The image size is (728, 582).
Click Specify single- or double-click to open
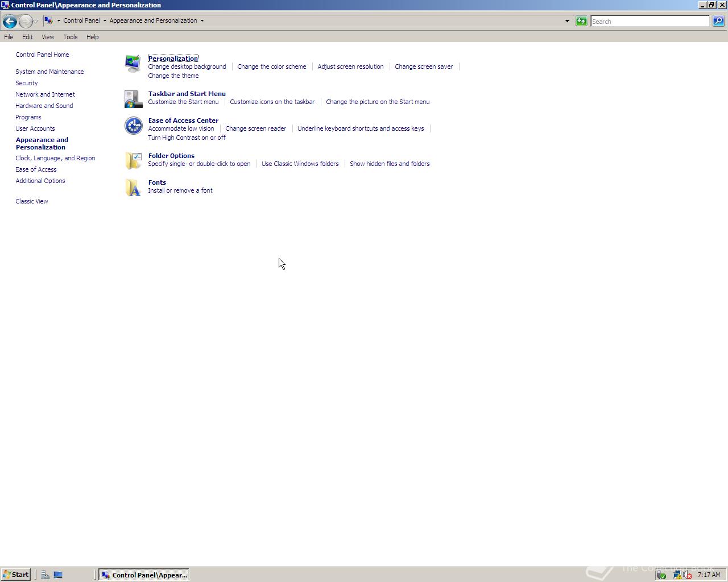(199, 164)
